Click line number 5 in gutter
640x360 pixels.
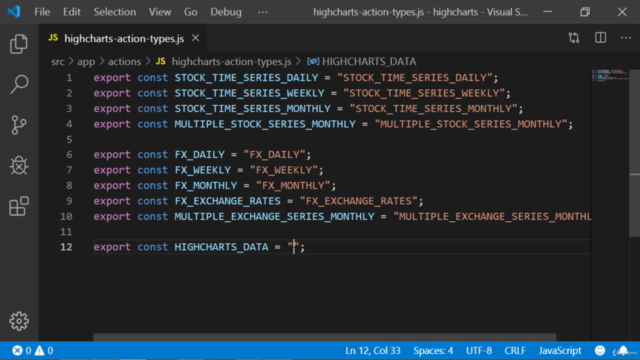tap(69, 140)
